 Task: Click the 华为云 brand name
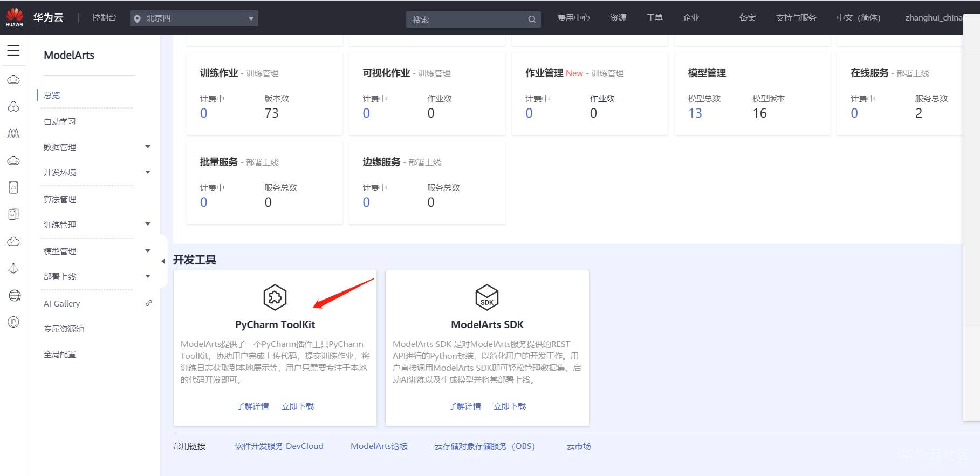coord(49,18)
